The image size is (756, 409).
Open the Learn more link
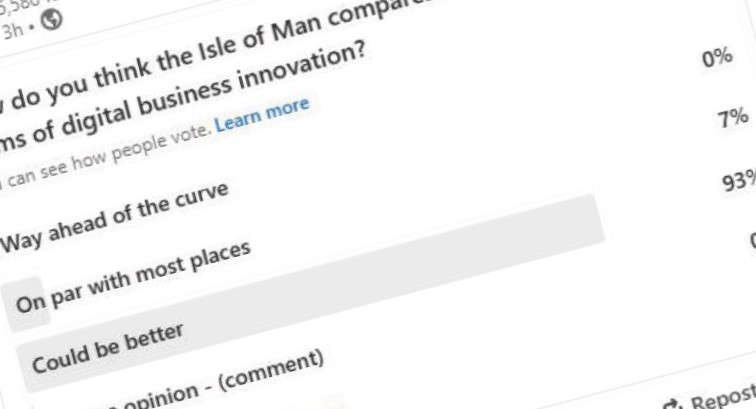tap(262, 115)
